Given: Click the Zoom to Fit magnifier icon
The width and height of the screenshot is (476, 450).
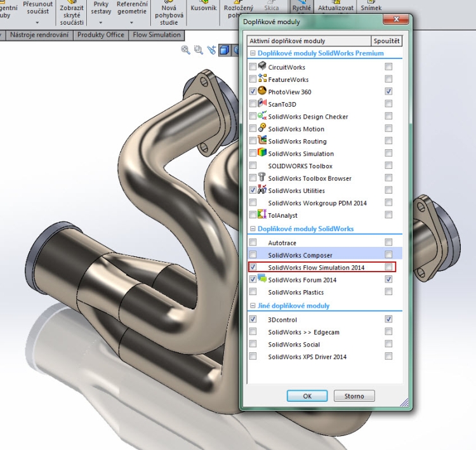Looking at the screenshot, I should tap(185, 50).
